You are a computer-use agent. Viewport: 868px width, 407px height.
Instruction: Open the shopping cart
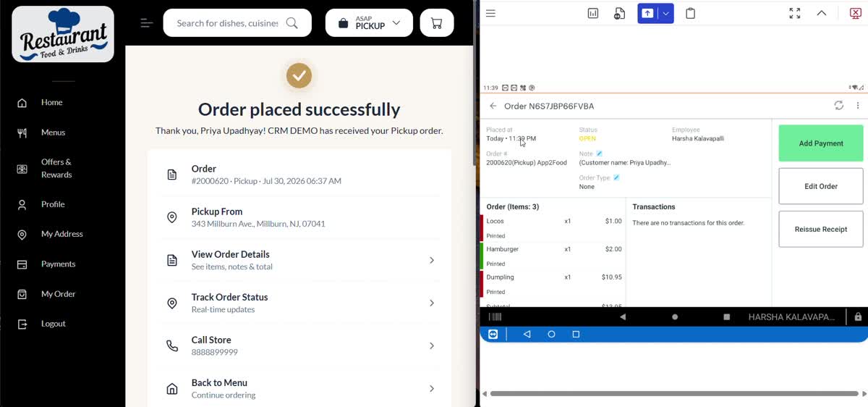[436, 23]
